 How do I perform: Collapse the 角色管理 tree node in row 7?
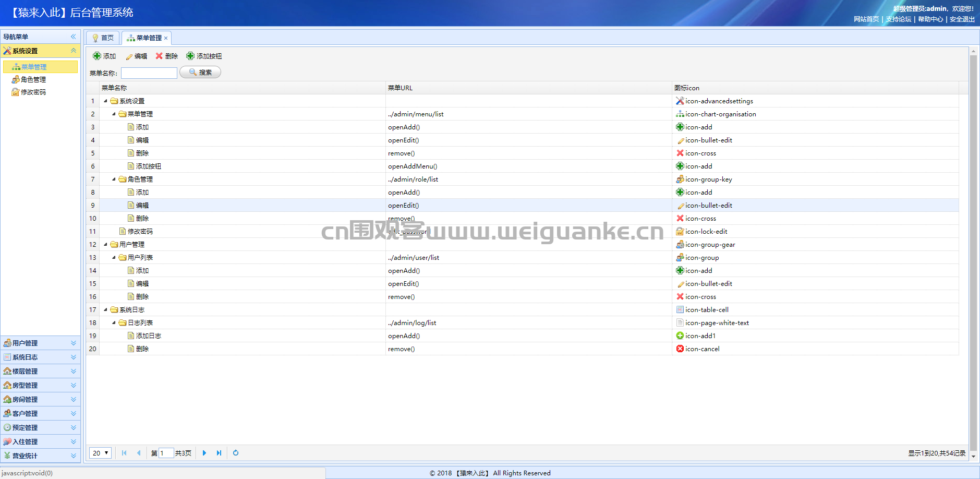[x=114, y=179]
